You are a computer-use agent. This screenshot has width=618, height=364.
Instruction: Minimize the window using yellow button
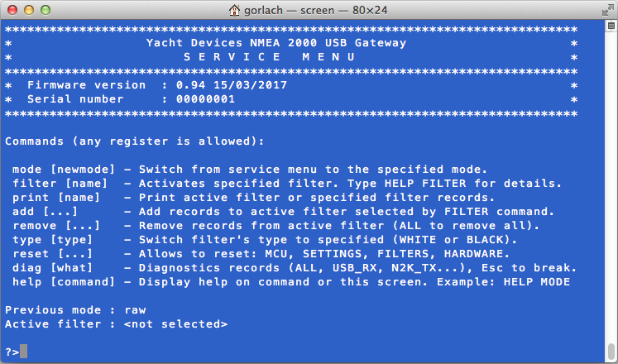(27, 10)
